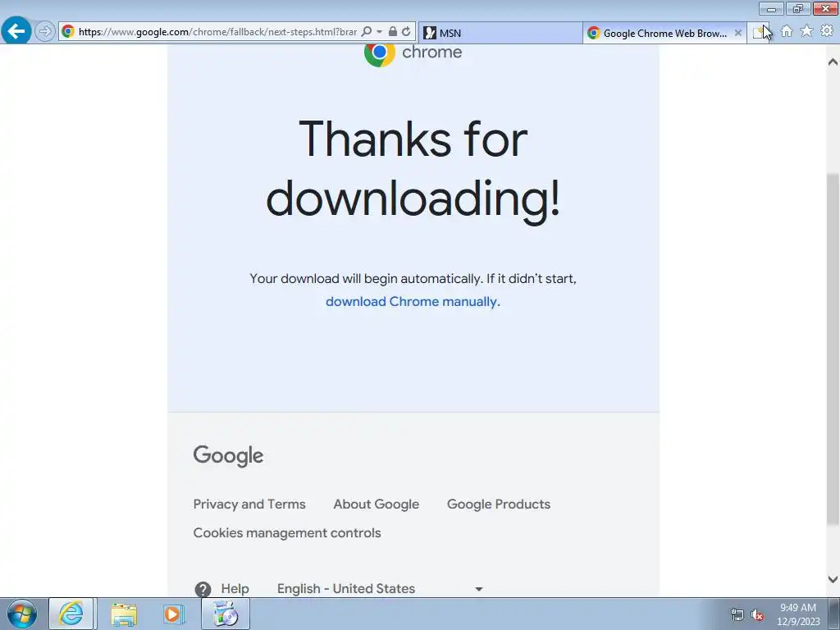Click the Home icon in the browser toolbar
840x630 pixels.
point(787,31)
